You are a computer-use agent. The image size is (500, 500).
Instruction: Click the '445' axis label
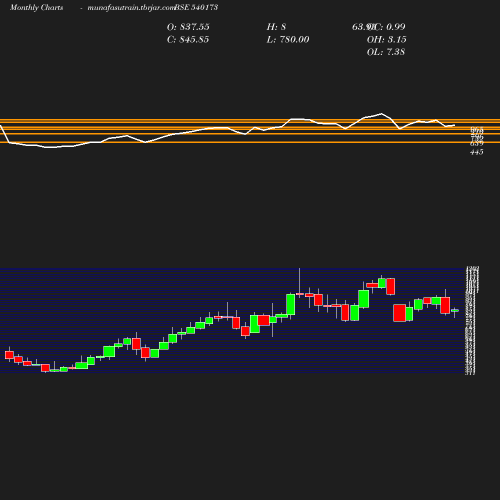click(477, 152)
